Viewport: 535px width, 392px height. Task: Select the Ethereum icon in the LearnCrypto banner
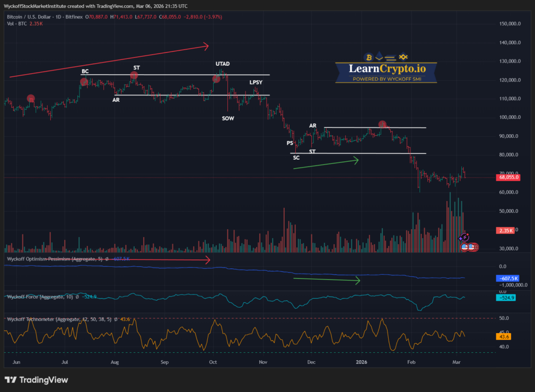(x=379, y=57)
